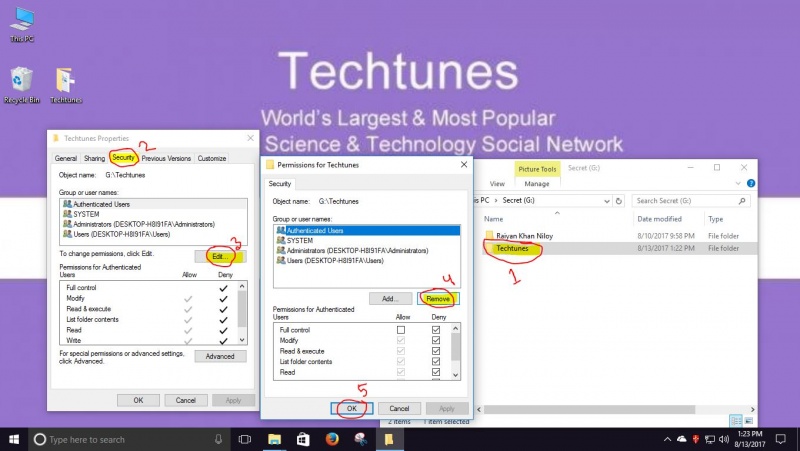Click the Cortana microphone icon
Image resolution: width=800 pixels, height=451 pixels.
[x=218, y=439]
